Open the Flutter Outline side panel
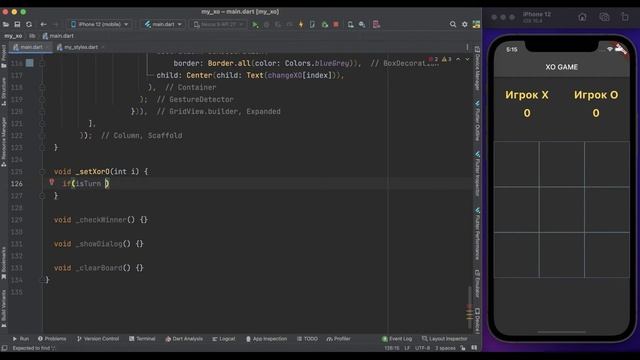 click(477, 121)
